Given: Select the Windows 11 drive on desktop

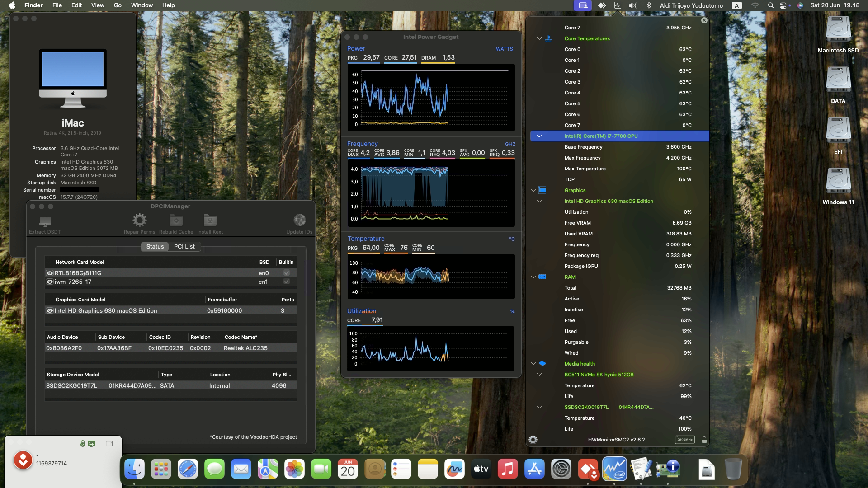Looking at the screenshot, I should pyautogui.click(x=838, y=187).
